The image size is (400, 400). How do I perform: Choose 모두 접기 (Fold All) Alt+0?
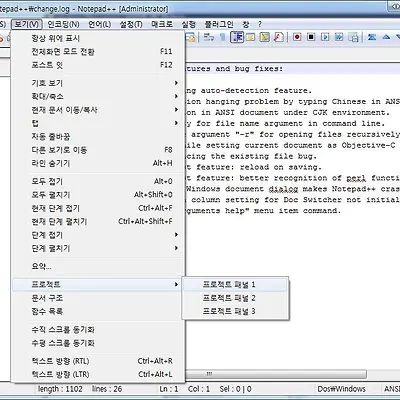click(98, 181)
